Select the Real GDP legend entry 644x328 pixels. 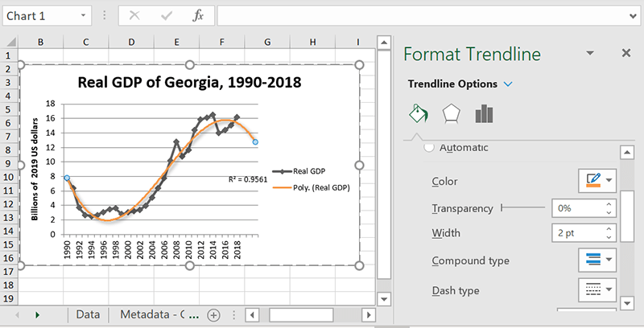point(299,171)
